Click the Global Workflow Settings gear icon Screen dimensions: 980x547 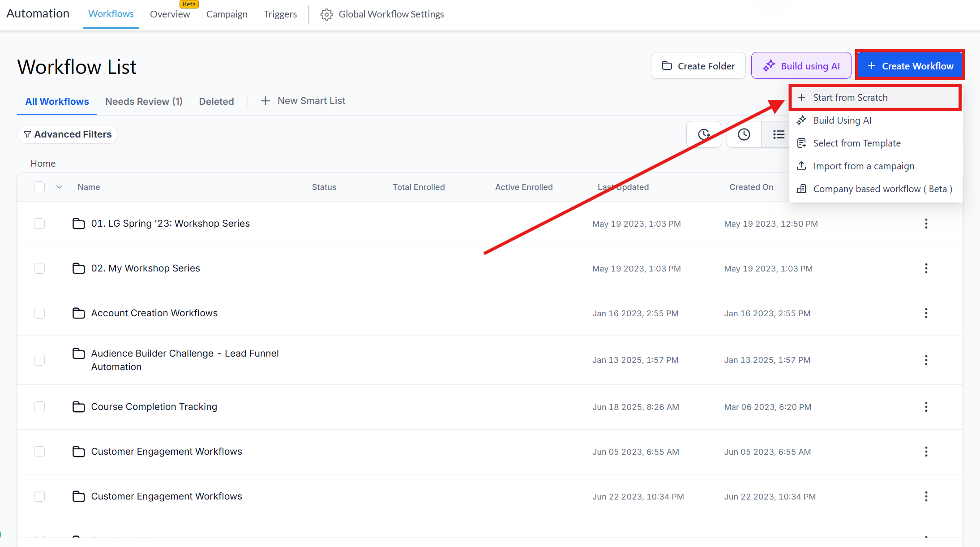326,14
